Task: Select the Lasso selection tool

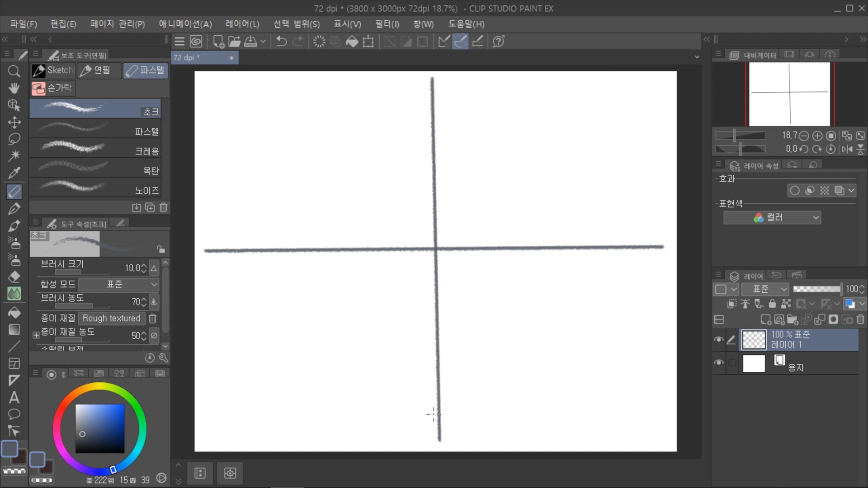Action: click(14, 139)
